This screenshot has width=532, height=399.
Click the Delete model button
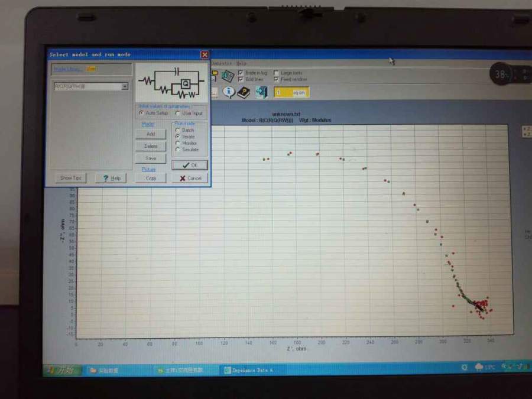point(151,146)
